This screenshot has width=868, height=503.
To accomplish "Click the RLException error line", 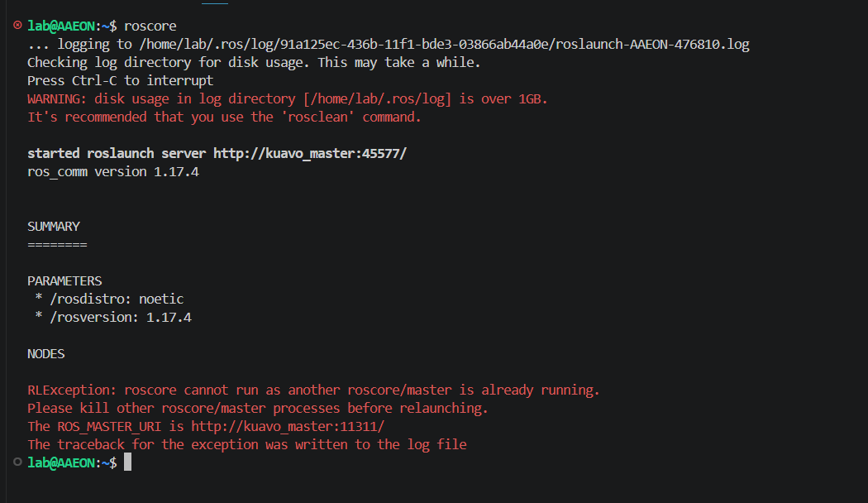I will (x=313, y=390).
